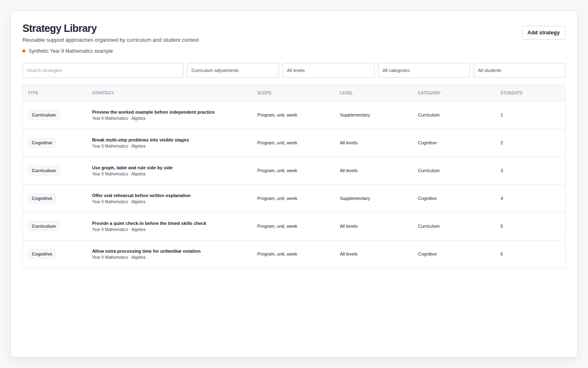Click Cognitive category cell in extra processing row
This screenshot has width=588, height=368.
point(427,254)
